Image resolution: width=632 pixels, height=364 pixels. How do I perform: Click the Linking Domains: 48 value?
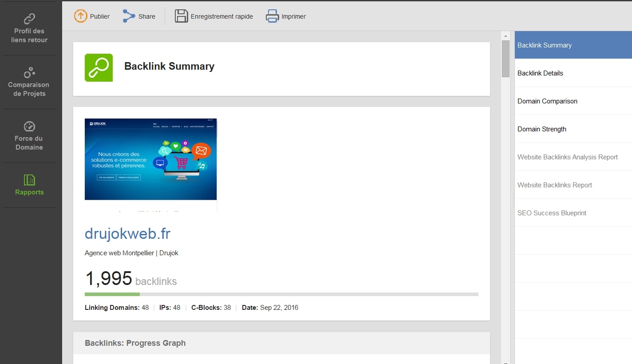[117, 307]
